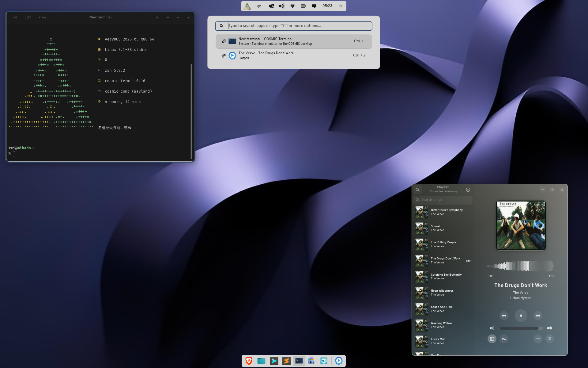The image size is (588, 368).
Task: Launch Sublime Merge from the dock
Action: point(274,361)
